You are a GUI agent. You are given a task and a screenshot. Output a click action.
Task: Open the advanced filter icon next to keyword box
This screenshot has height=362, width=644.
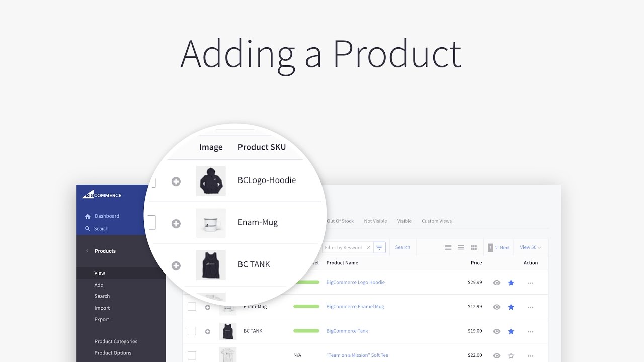pyautogui.click(x=379, y=247)
